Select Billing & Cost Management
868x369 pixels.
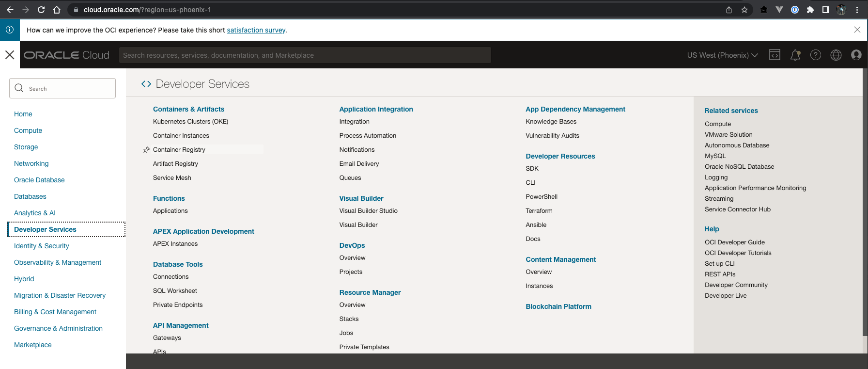55,312
